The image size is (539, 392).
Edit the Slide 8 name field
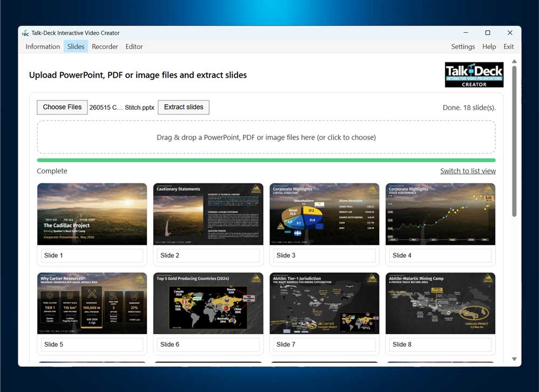coord(440,344)
